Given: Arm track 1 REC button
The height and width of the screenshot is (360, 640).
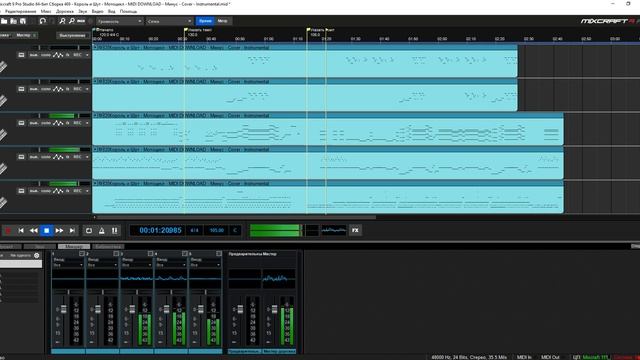Looking at the screenshot, I should (x=77, y=55).
